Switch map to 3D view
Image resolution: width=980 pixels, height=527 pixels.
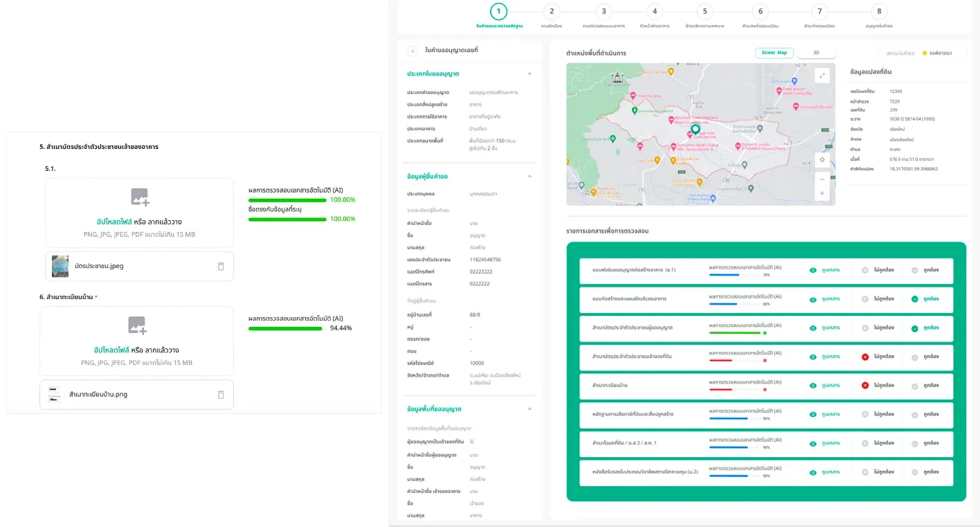click(x=816, y=53)
